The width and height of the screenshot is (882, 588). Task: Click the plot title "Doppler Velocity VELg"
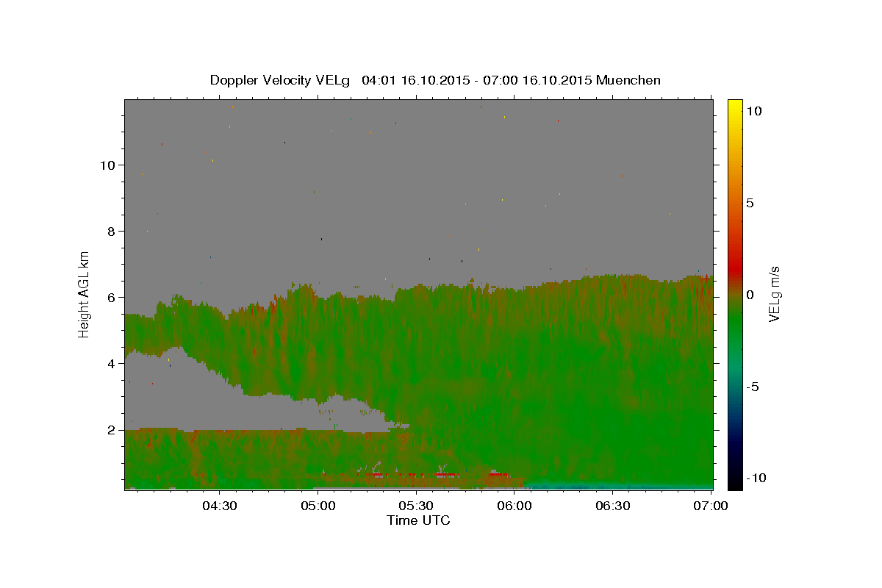(281, 80)
